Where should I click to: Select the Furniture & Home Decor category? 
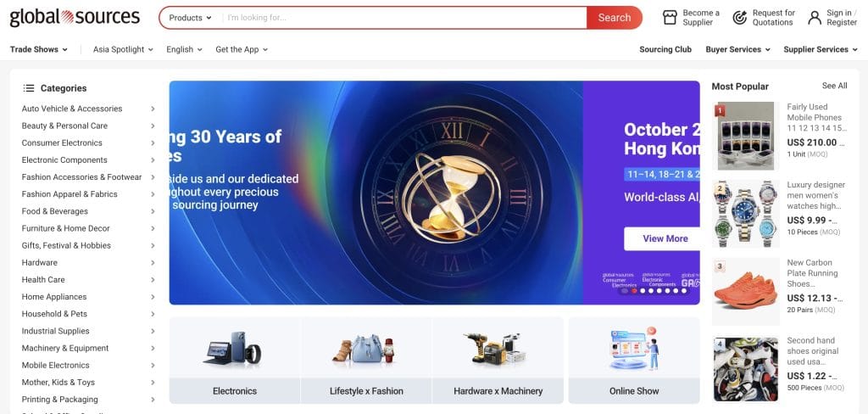(66, 228)
